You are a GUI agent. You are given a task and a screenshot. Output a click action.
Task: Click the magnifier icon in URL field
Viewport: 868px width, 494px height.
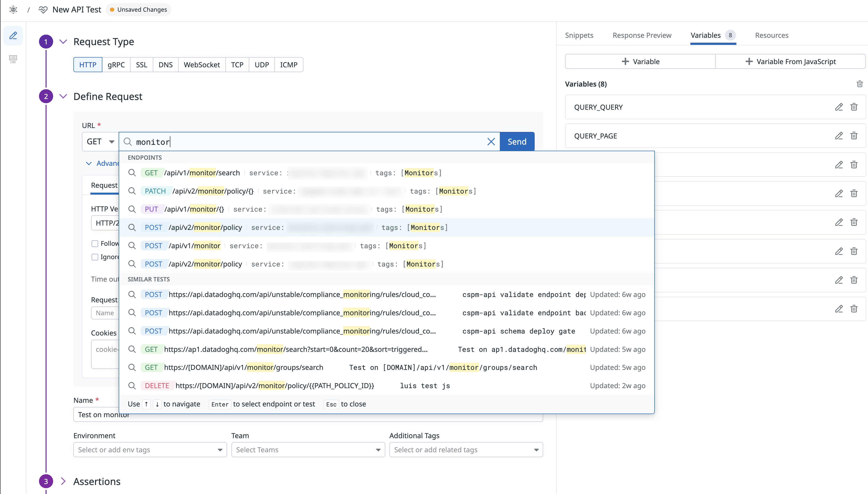[127, 141]
